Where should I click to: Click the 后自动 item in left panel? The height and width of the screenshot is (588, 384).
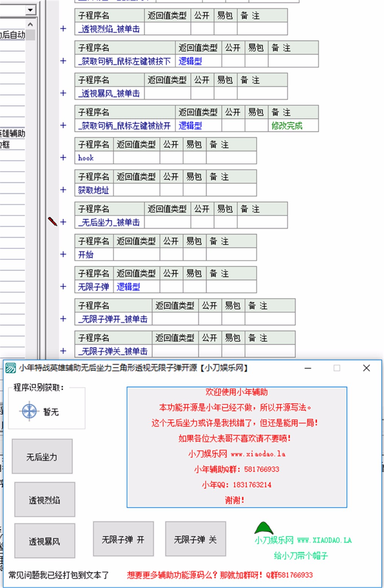(x=12, y=35)
